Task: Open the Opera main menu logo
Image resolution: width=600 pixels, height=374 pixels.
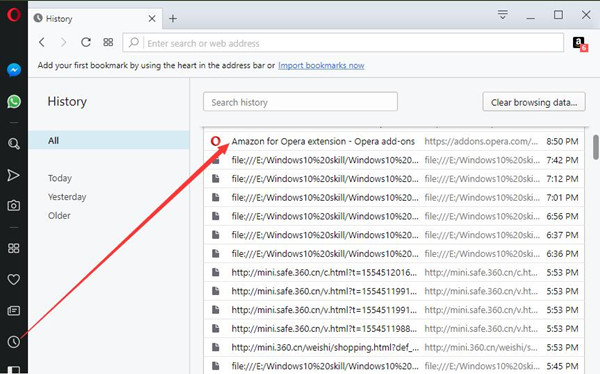Action: 14,15
